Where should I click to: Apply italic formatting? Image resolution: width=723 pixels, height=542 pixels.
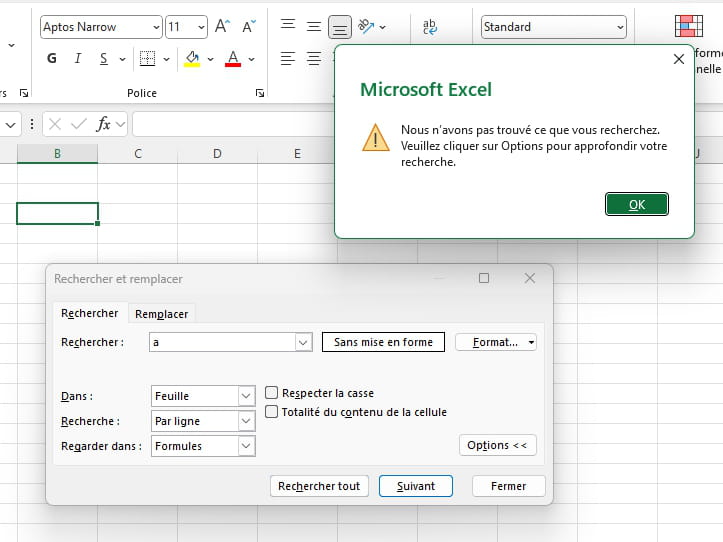[x=78, y=59]
